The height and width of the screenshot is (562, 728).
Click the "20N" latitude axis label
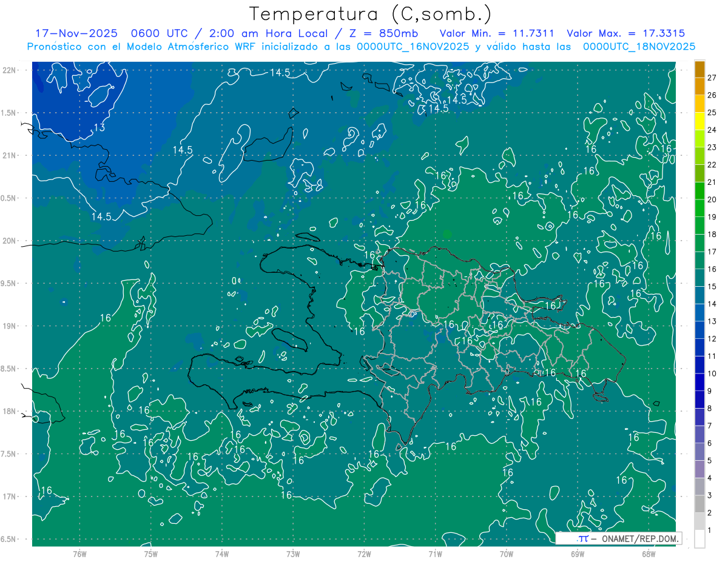[x=10, y=241]
